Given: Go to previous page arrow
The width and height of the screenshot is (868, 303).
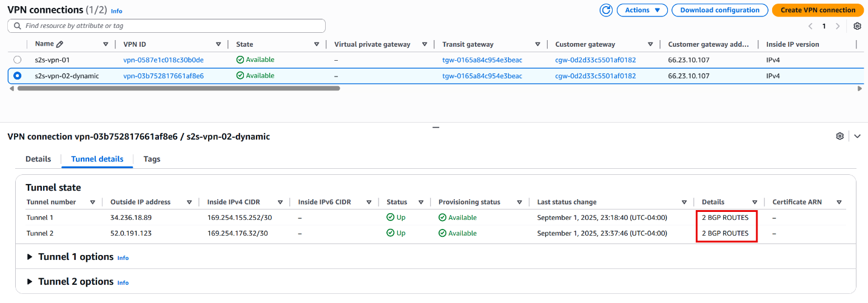Looking at the screenshot, I should click(810, 26).
